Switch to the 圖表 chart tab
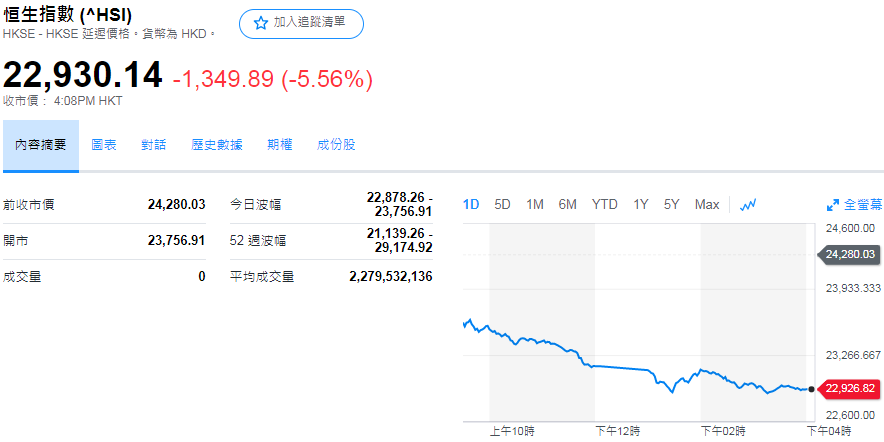The image size is (884, 442). click(x=104, y=145)
